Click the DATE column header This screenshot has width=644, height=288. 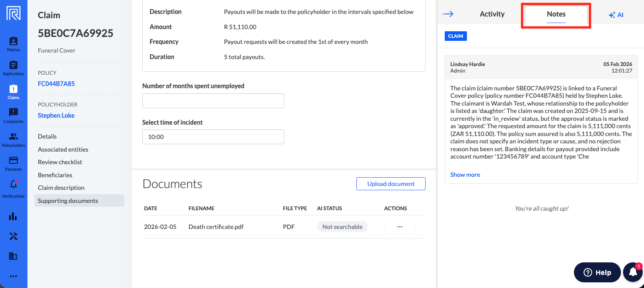151,209
